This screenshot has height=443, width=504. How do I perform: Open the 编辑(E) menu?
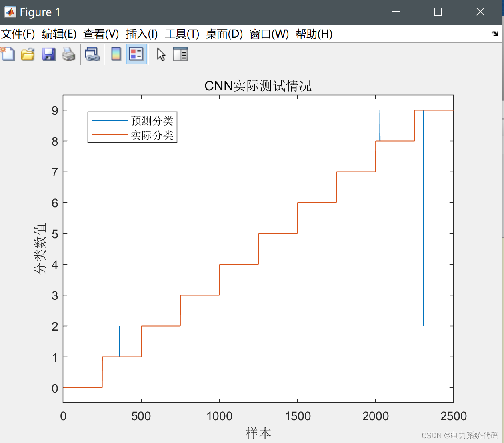coord(59,34)
